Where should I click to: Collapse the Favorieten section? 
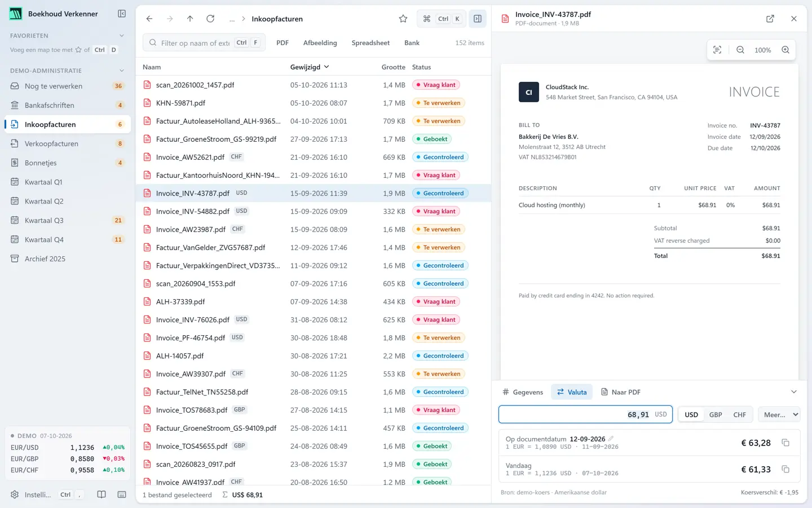click(122, 36)
